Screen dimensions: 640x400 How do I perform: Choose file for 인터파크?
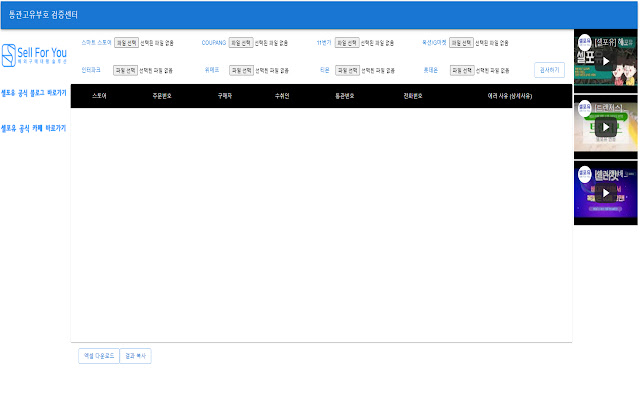[x=125, y=70]
